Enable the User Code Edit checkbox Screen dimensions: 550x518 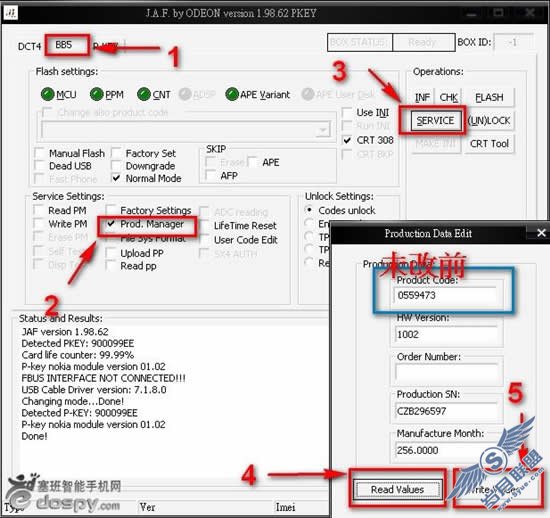[x=204, y=240]
